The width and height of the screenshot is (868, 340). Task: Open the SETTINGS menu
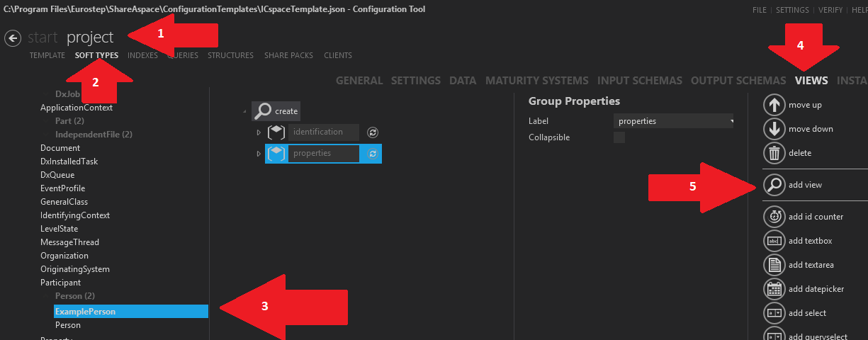(792, 11)
